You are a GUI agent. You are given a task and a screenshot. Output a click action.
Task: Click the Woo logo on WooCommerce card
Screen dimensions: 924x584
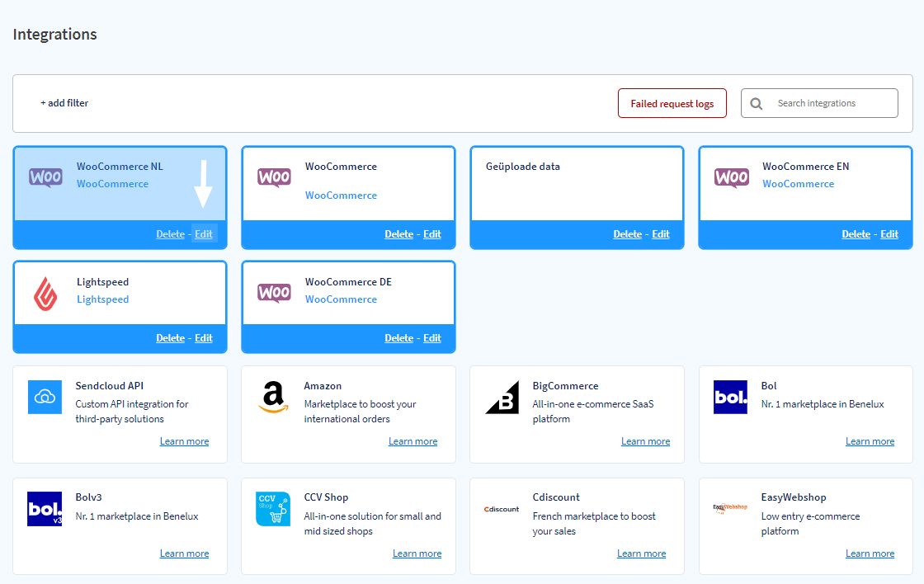(x=274, y=177)
